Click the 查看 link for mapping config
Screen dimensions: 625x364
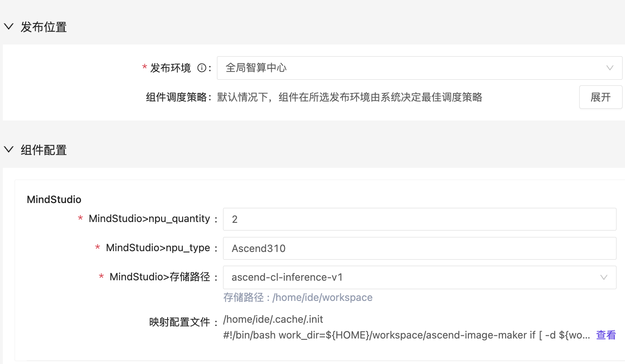[606, 335]
